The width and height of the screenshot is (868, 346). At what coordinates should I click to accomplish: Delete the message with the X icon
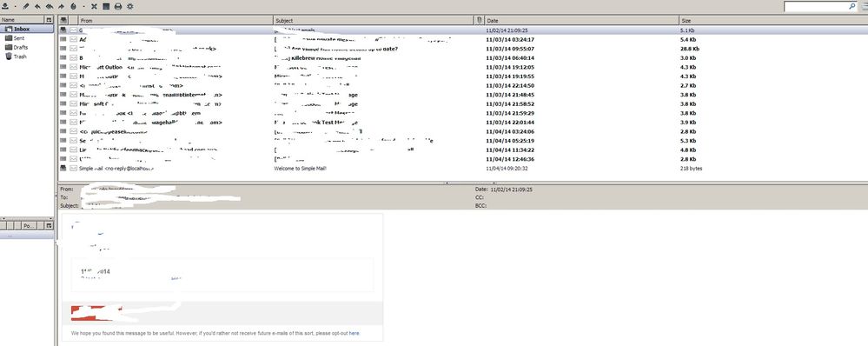(94, 6)
